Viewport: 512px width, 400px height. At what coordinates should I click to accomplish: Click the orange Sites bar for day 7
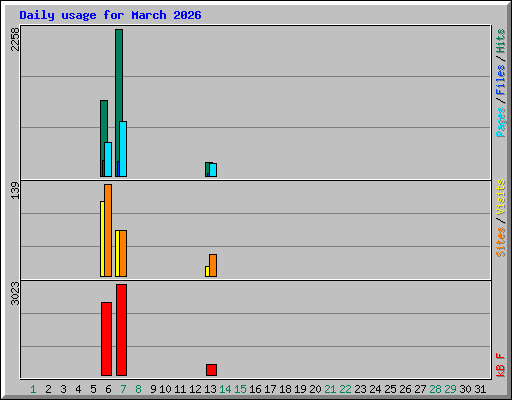pos(123,253)
